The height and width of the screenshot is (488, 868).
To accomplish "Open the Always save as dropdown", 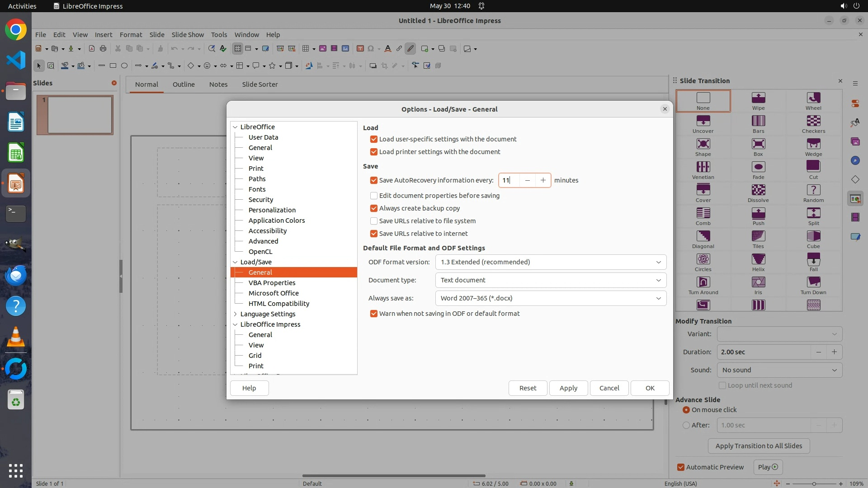I will point(550,298).
